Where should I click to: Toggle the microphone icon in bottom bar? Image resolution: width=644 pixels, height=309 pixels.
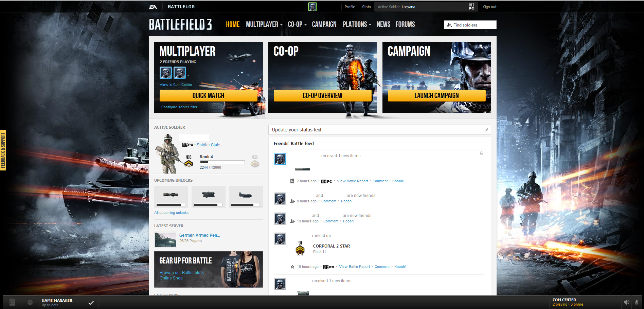[x=637, y=302]
